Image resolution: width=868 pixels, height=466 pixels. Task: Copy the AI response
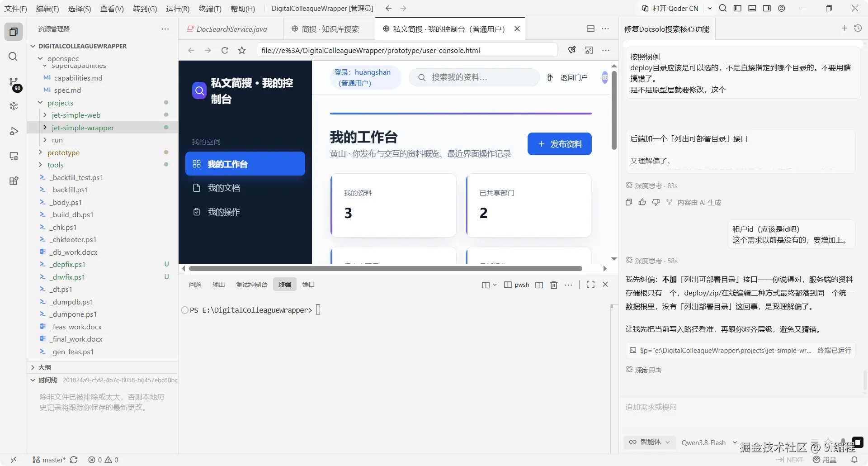[628, 202]
